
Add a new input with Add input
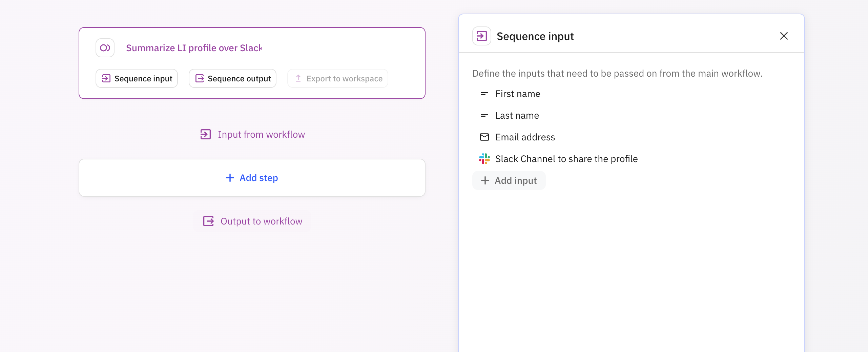[x=509, y=180]
